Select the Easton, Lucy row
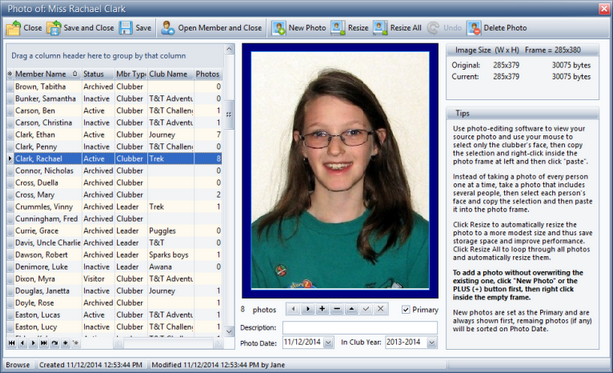 (x=115, y=327)
